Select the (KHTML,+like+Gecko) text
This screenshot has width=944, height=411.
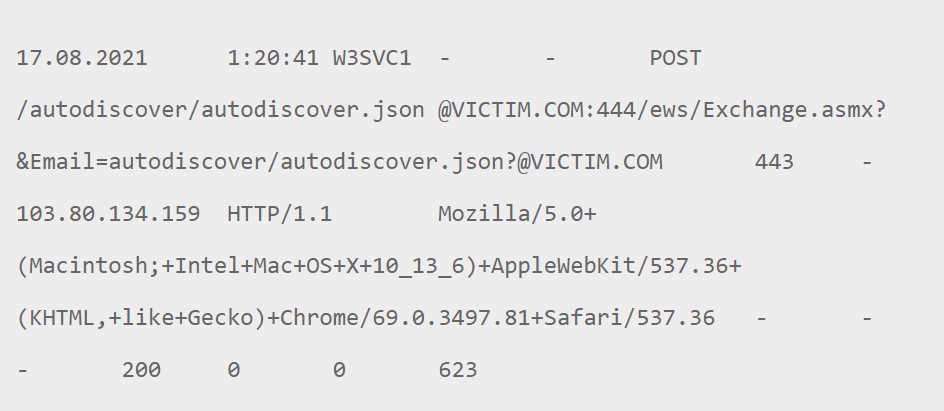tap(141, 319)
